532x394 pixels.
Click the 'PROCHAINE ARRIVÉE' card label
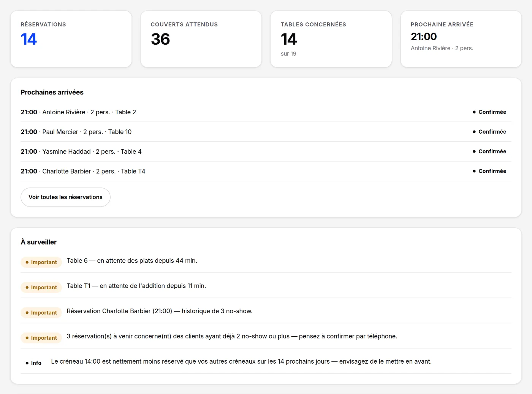pos(442,24)
